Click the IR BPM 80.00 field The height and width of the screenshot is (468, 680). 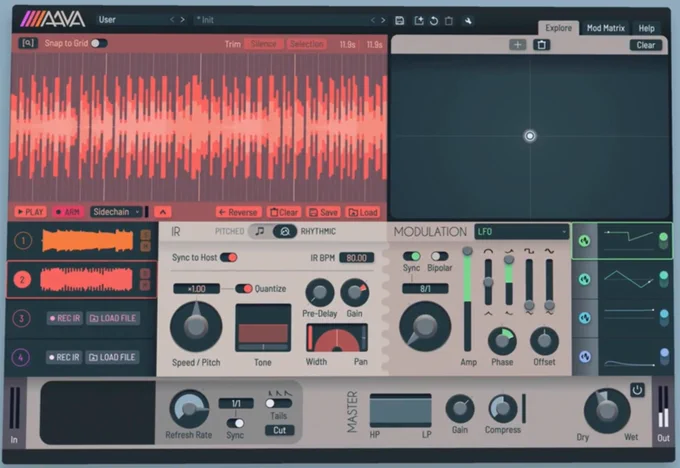tap(356, 258)
